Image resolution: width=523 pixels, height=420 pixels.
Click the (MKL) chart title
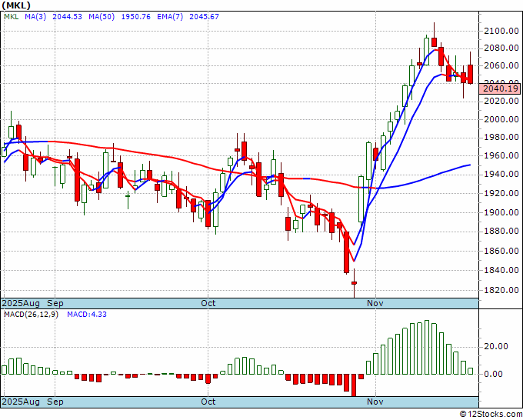tap(16, 5)
